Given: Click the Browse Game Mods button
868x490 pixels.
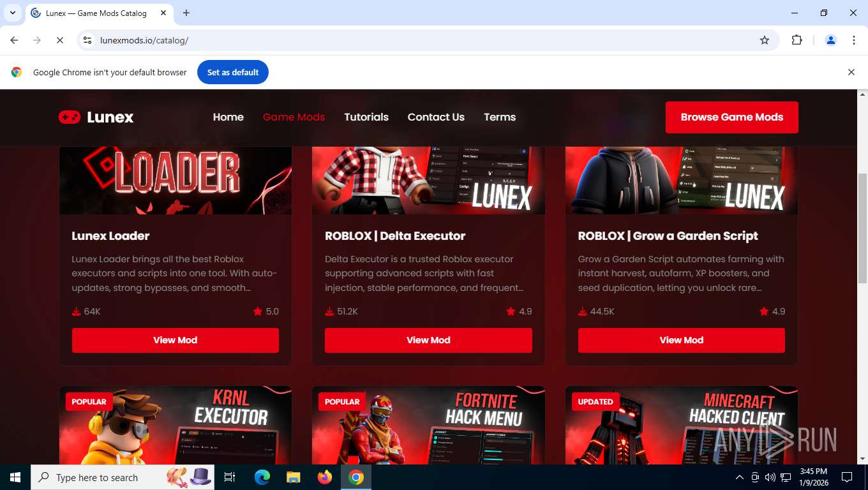Looking at the screenshot, I should coord(731,117).
